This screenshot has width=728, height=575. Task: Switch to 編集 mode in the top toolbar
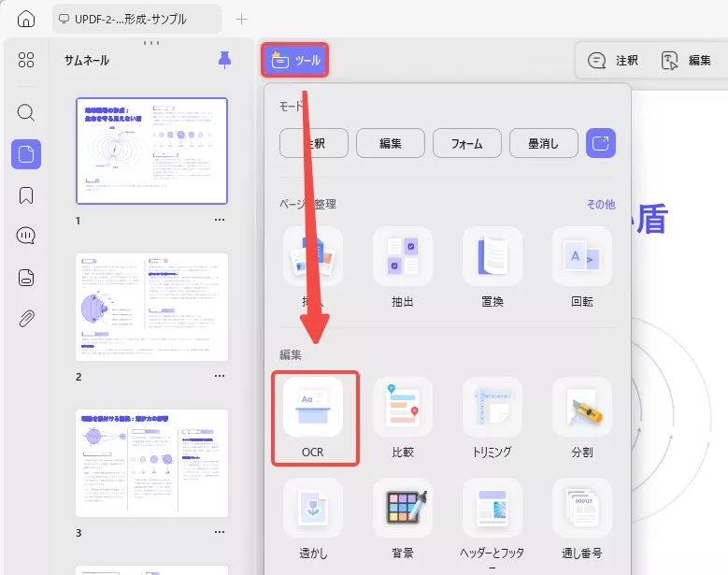pyautogui.click(x=686, y=61)
